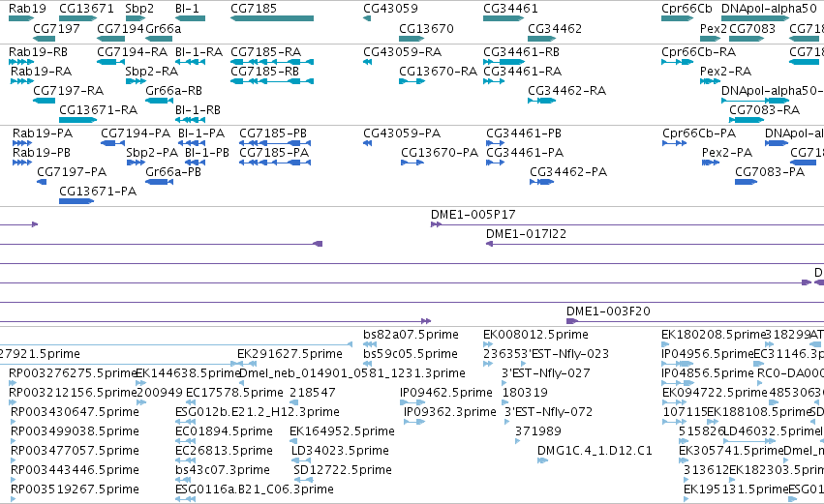
Task: Click the CG7083-PA protein label
Action: pos(770,172)
